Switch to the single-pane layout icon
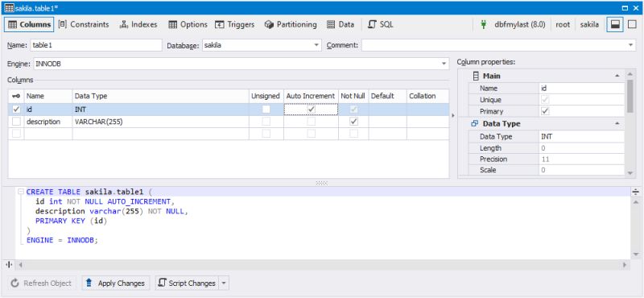 (632, 25)
